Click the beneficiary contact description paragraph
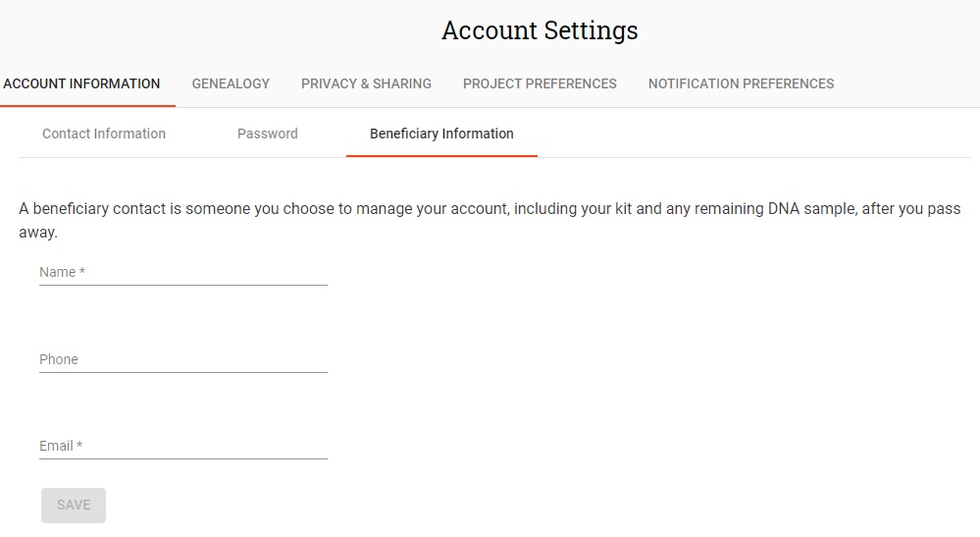This screenshot has height=537, width=980. pos(490,220)
